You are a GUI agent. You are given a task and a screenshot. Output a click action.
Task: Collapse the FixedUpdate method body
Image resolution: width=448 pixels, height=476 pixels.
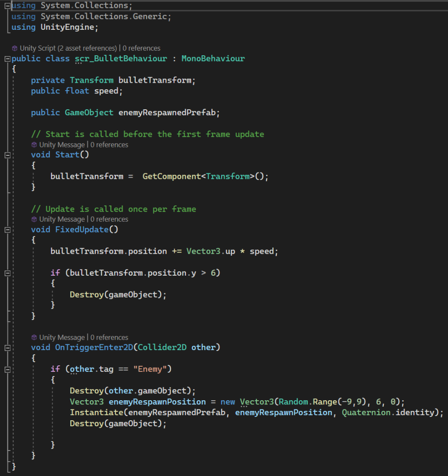click(x=7, y=230)
